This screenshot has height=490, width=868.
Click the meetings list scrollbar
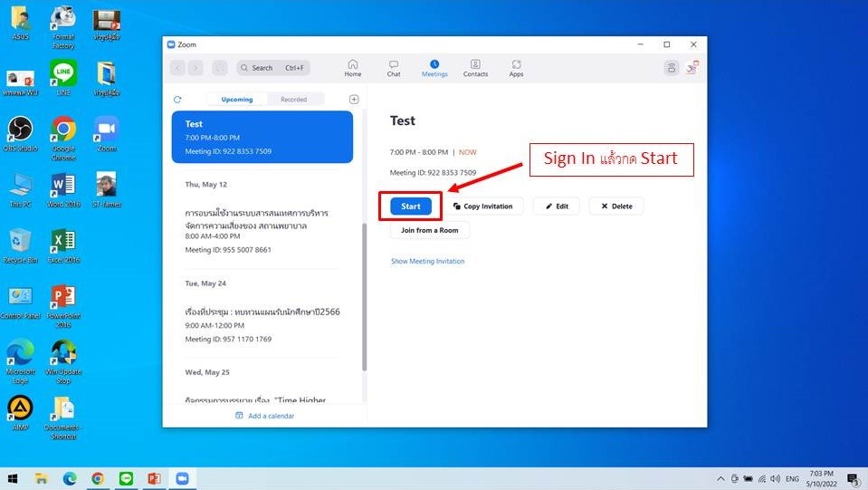364,297
